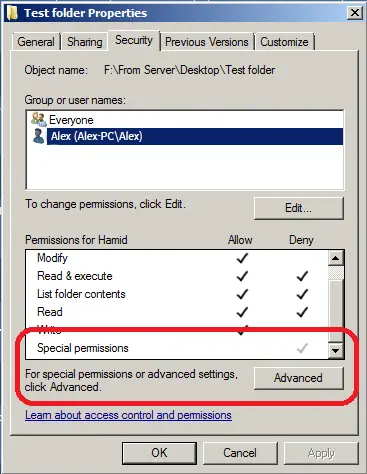Open Advanced permission settings
The width and height of the screenshot is (367, 474).
(x=298, y=378)
